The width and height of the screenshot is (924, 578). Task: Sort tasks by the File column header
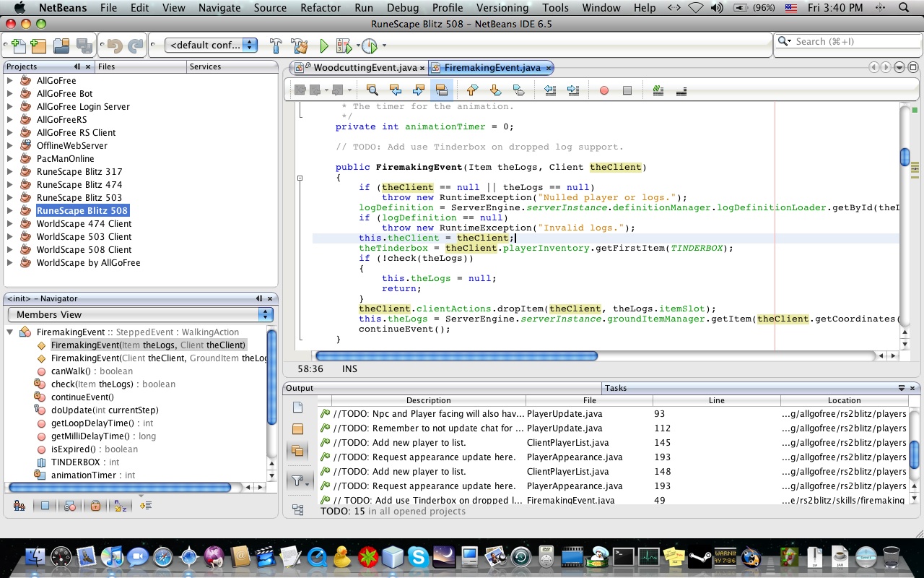point(590,400)
